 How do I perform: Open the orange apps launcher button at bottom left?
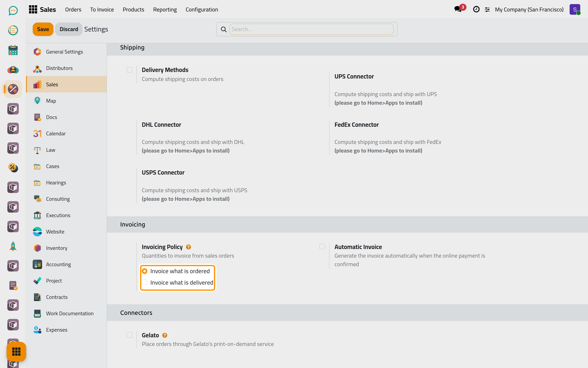pyautogui.click(x=16, y=351)
